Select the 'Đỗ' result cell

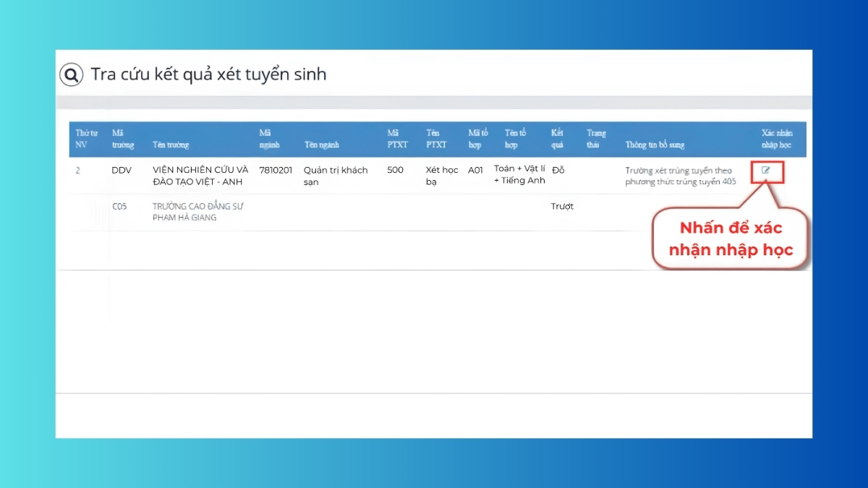click(x=558, y=170)
